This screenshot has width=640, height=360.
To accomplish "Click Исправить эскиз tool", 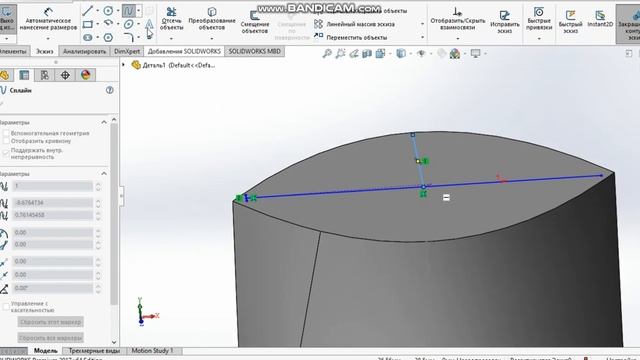I will click(x=504, y=21).
